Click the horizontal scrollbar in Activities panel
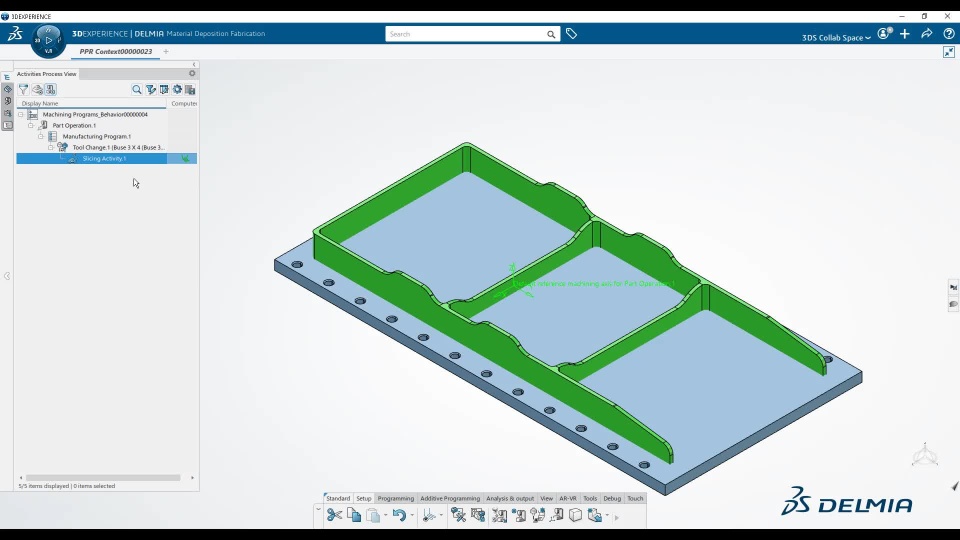Screen dimensions: 960x540 click(x=103, y=478)
